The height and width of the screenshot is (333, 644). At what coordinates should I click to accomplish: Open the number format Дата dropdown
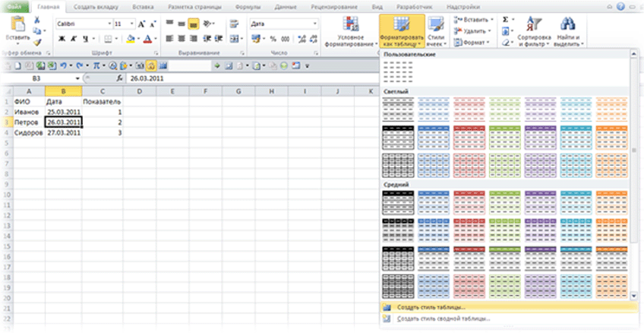(x=315, y=24)
